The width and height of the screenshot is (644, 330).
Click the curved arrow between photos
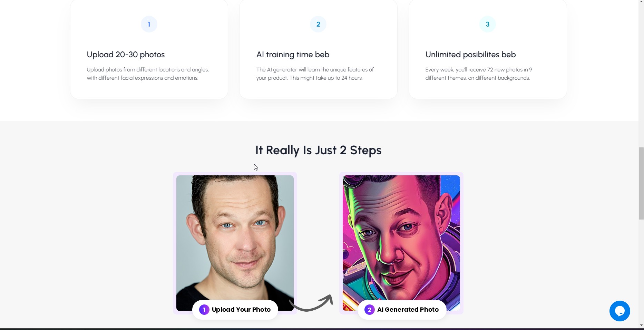311,303
